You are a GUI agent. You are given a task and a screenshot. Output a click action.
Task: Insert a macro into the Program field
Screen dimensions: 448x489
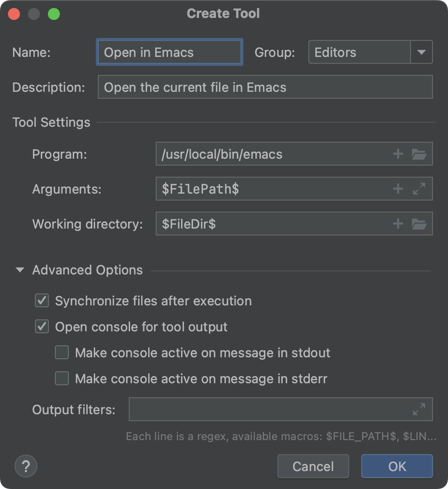point(398,154)
